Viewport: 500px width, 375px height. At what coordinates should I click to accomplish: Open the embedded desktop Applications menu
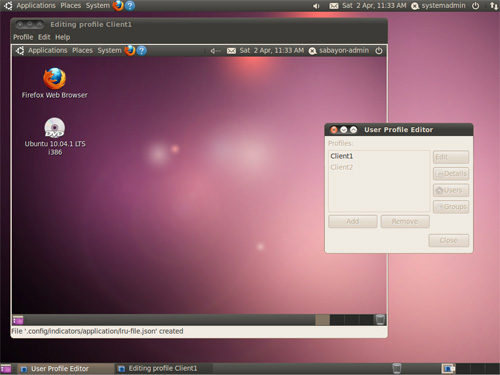coord(48,50)
